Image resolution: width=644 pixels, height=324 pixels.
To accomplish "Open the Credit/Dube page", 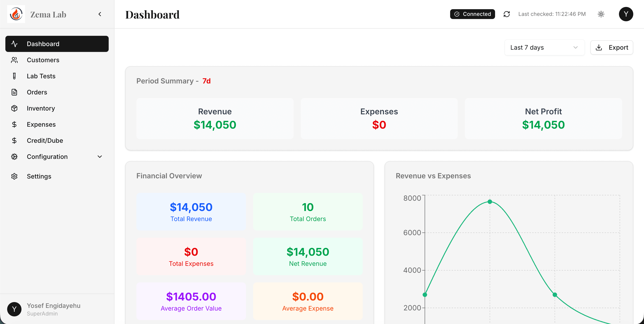I will (x=57, y=141).
